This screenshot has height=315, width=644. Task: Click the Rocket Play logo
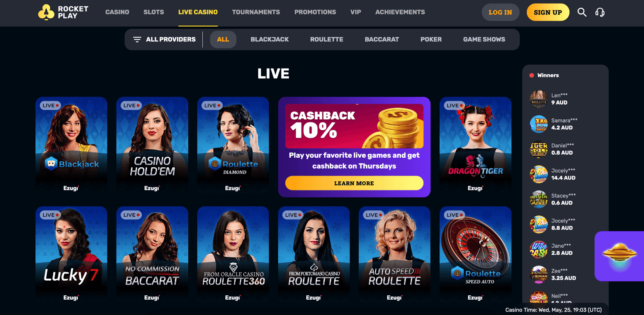[63, 12]
